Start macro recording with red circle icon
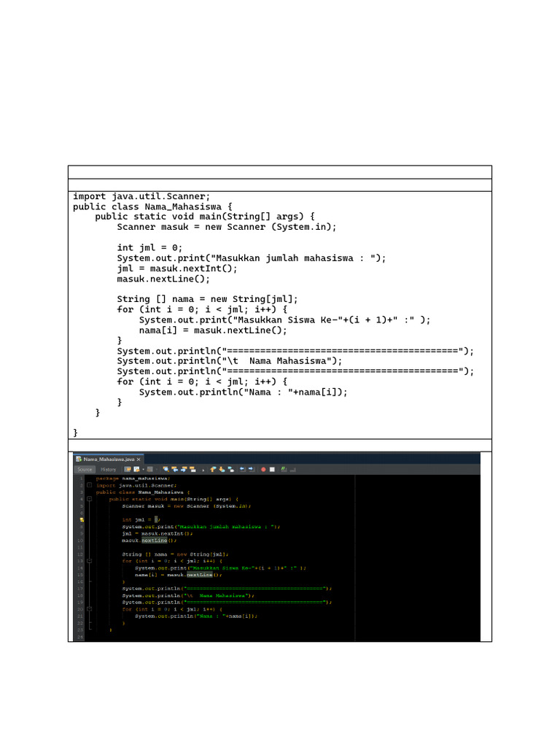This screenshot has height=747, width=560. click(263, 469)
